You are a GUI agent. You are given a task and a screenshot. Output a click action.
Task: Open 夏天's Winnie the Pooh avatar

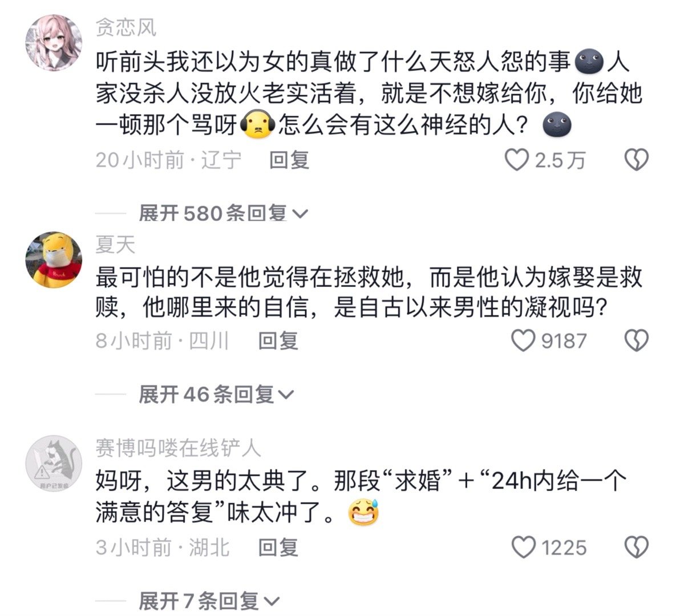pos(54,260)
